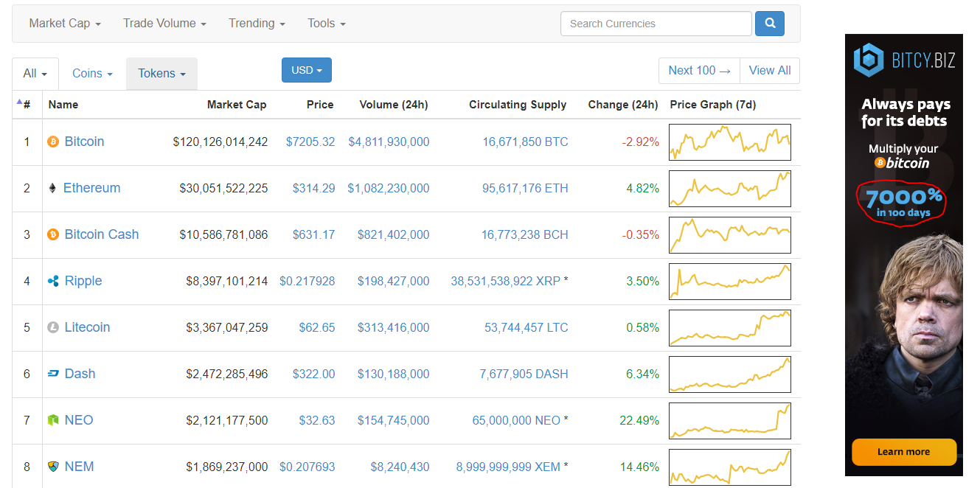
Task: Click the View All button
Action: click(x=770, y=71)
